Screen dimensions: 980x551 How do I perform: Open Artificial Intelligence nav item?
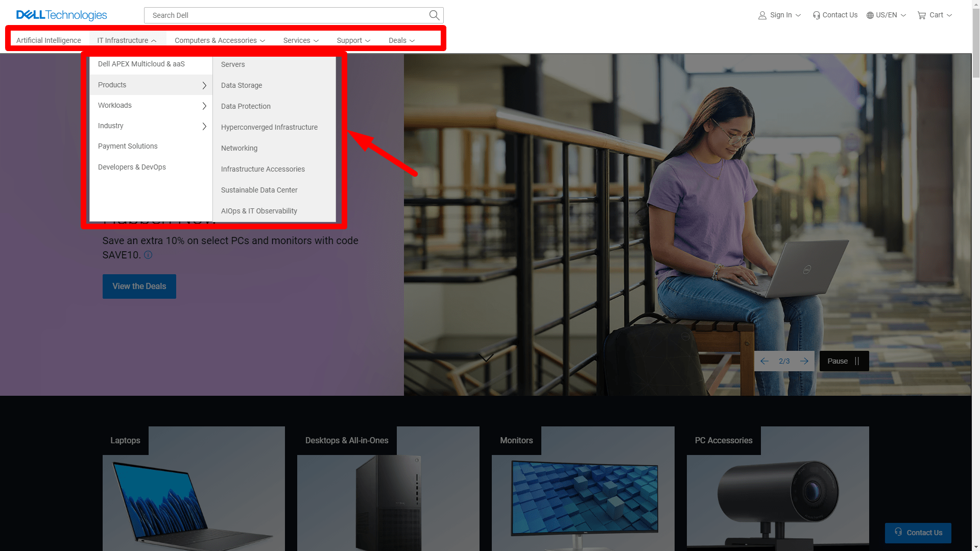click(x=49, y=40)
